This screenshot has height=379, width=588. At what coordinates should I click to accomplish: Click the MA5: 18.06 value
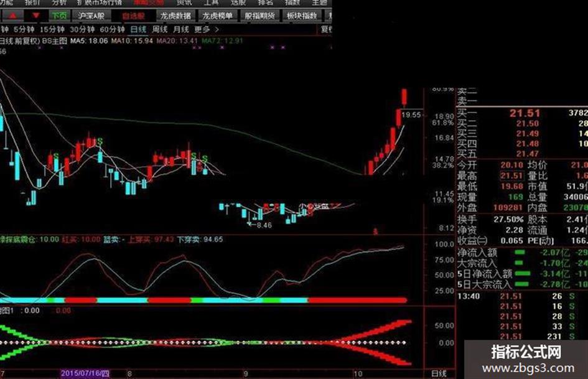[89, 40]
